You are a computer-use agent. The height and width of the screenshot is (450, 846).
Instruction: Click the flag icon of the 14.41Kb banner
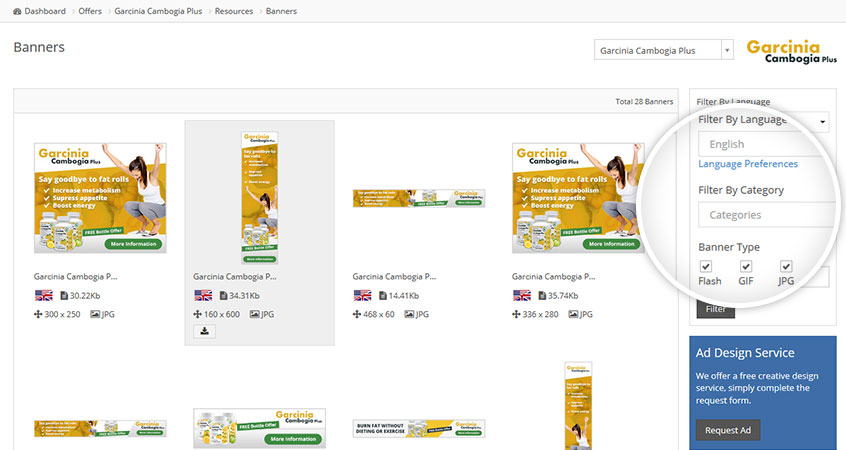(363, 295)
